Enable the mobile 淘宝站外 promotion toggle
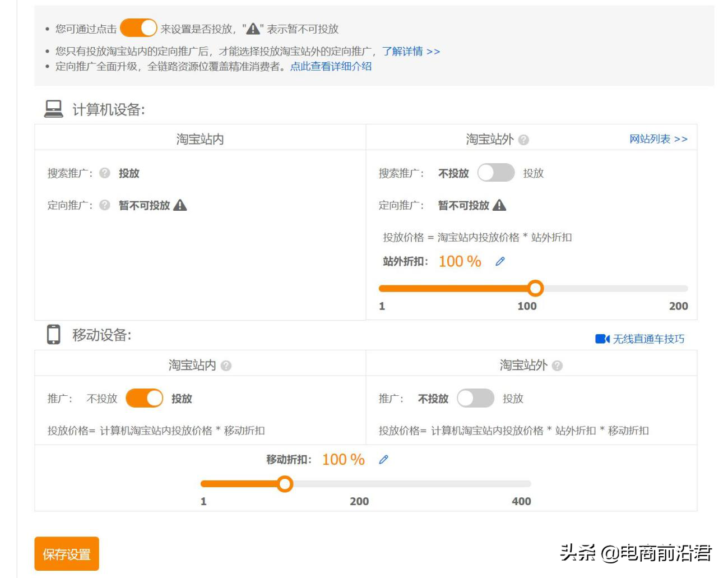 (475, 398)
